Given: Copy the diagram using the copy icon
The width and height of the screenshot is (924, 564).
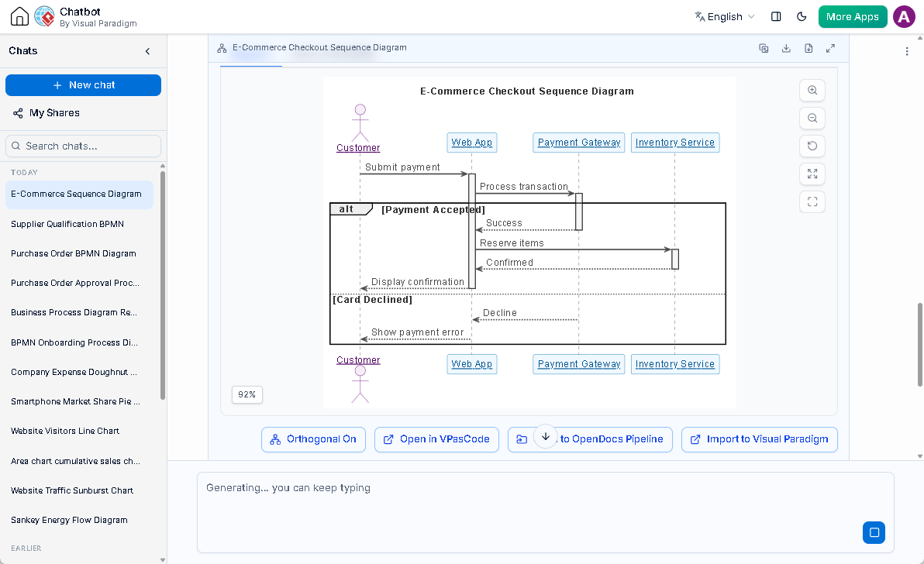Looking at the screenshot, I should [764, 48].
